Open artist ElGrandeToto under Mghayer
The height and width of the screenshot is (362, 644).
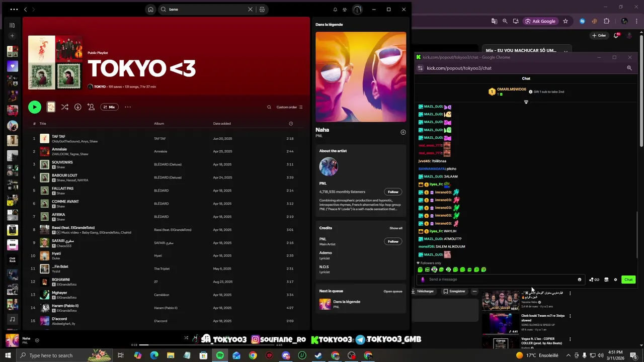point(66,298)
